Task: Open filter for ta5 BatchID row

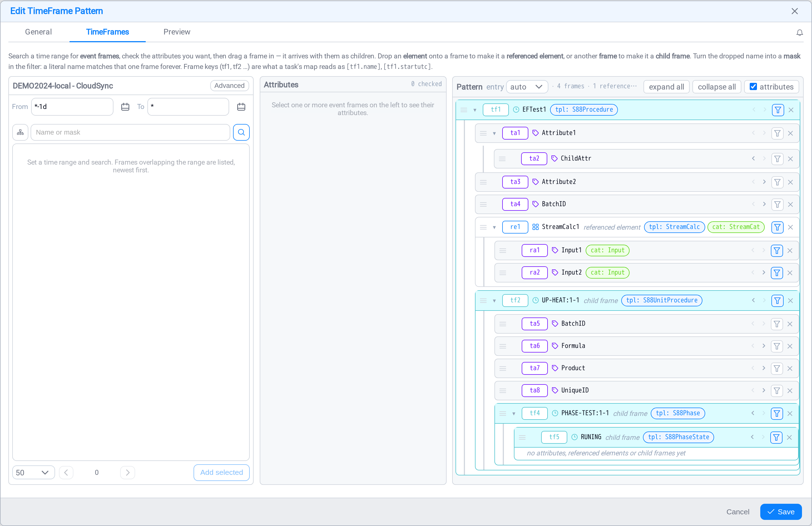Action: [777, 324]
